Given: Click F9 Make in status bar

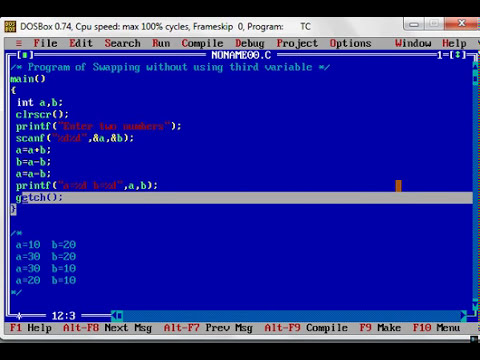Looking at the screenshot, I should pos(380,328).
